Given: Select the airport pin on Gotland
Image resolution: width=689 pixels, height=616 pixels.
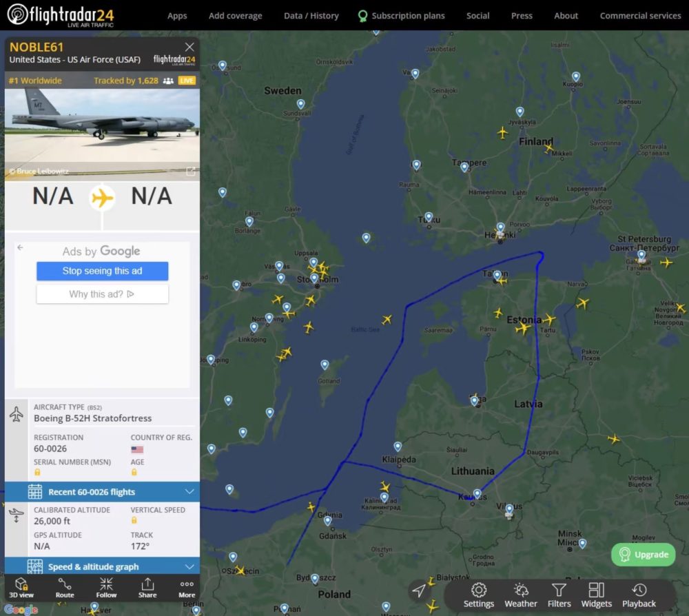Looking at the screenshot, I should coord(325,365).
